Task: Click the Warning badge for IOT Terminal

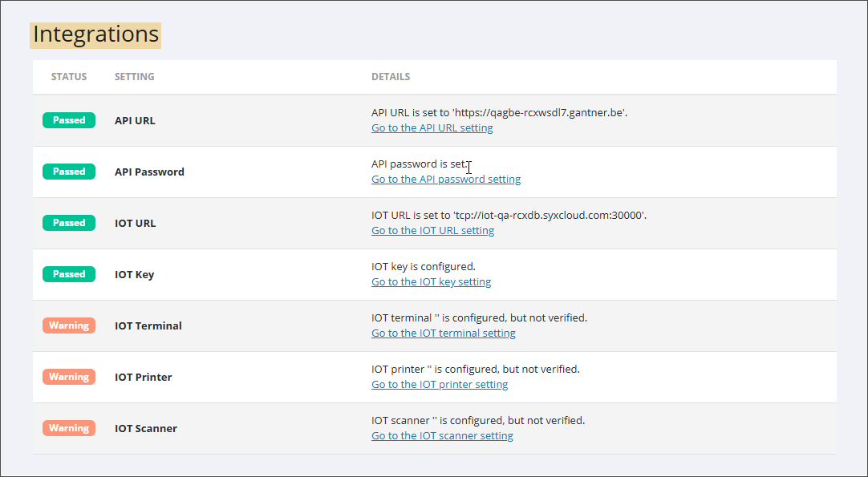Action: coord(69,325)
